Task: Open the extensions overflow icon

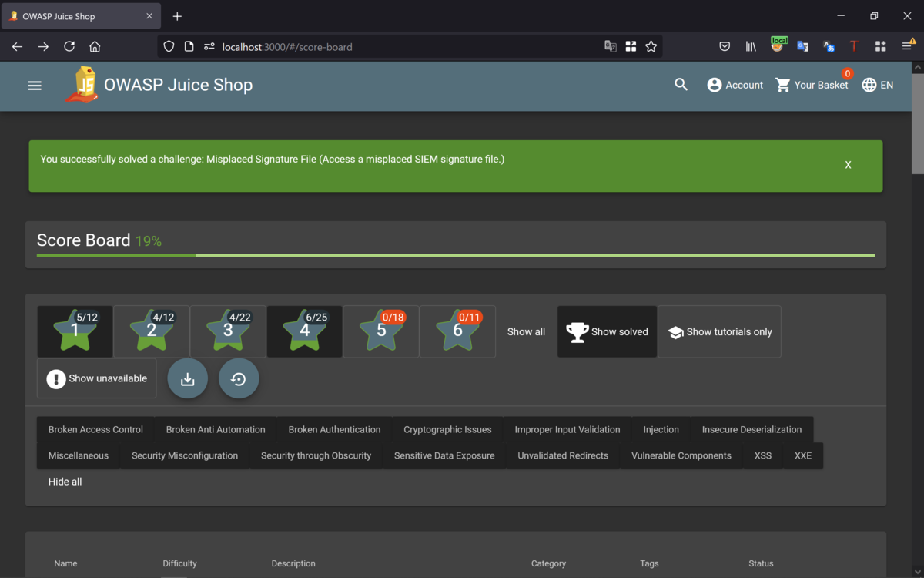Action: coord(881,47)
